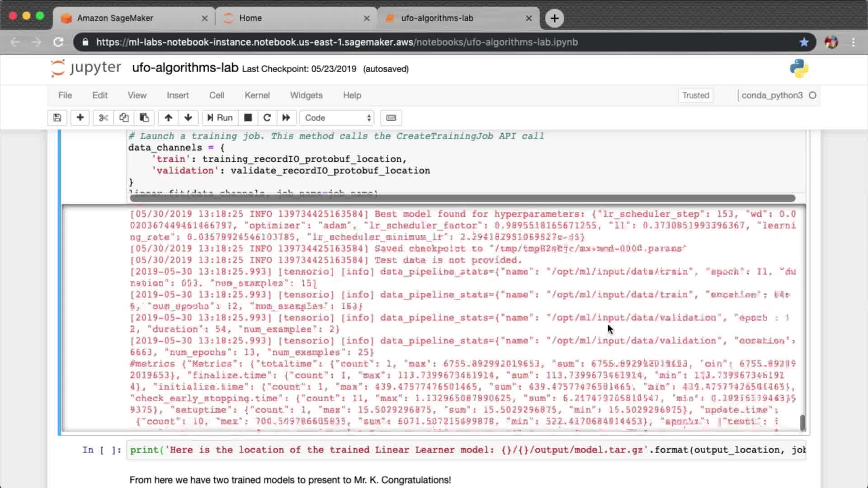The width and height of the screenshot is (868, 488).
Task: Click the output area vertical scrollbar
Action: click(x=802, y=422)
